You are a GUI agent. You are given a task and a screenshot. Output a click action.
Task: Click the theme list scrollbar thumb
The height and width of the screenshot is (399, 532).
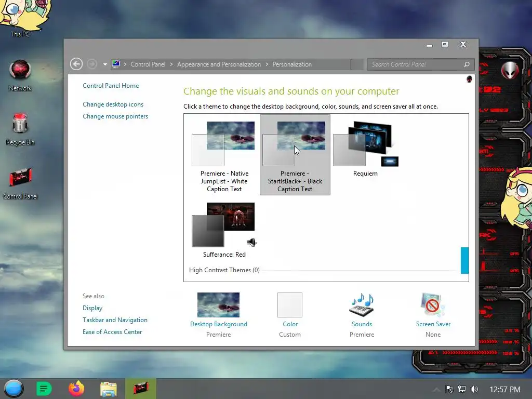[465, 260]
